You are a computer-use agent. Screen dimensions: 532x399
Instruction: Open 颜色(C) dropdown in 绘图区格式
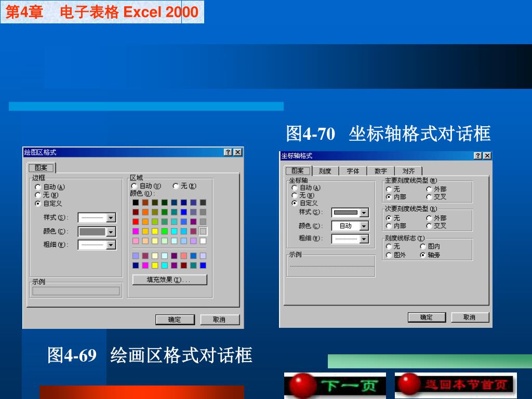point(111,232)
